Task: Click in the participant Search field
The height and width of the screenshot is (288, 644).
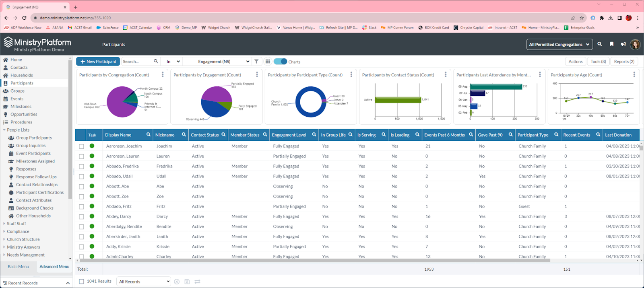Action: click(137, 62)
